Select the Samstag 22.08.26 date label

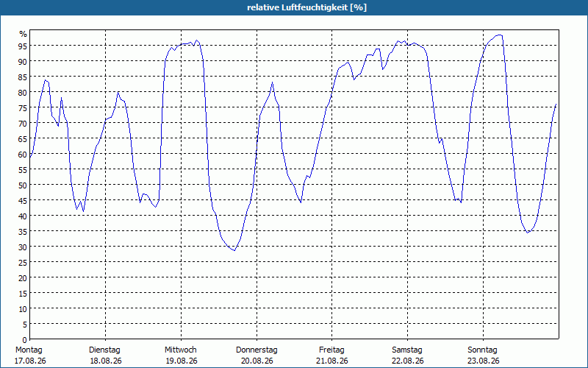408,355
